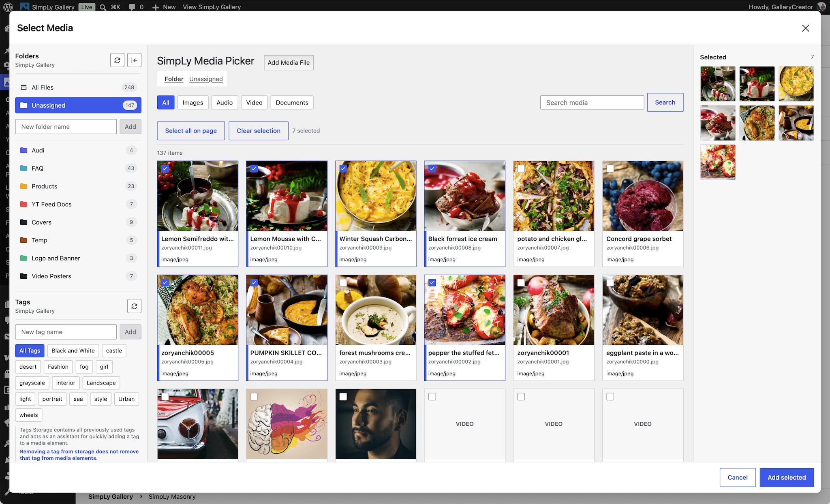
Task: Filter by the Landscape tag
Action: (101, 383)
